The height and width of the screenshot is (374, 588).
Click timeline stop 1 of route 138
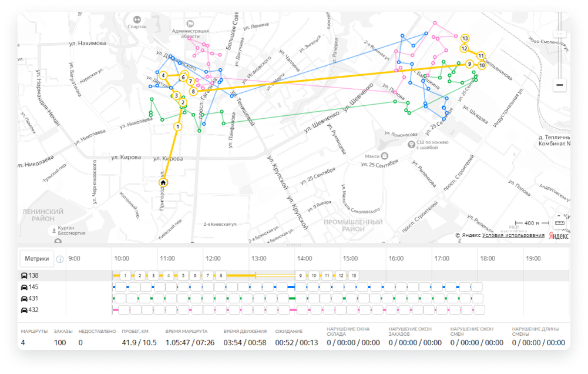(x=125, y=276)
